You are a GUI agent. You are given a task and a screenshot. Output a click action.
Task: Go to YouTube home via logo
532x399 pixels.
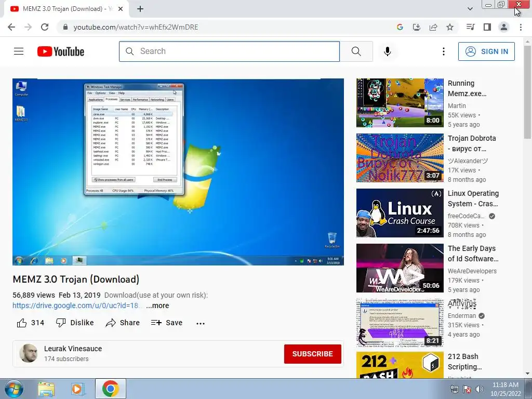coord(61,51)
